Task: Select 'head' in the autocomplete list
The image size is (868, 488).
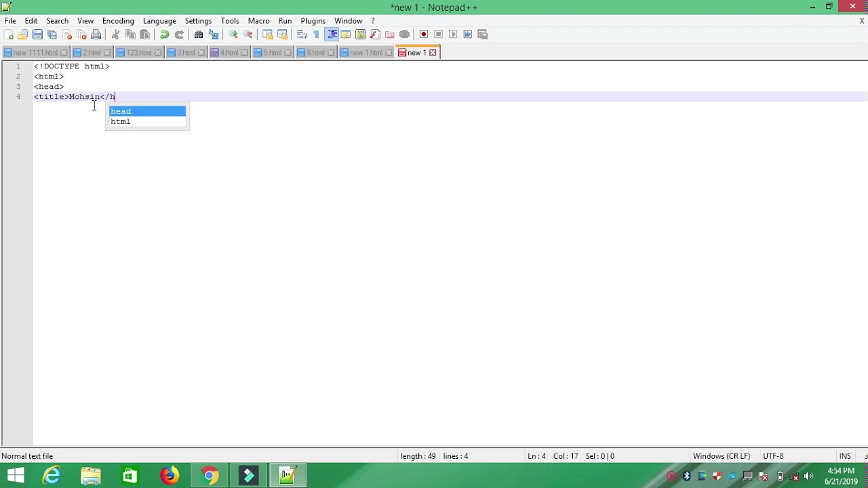Action: pos(147,111)
